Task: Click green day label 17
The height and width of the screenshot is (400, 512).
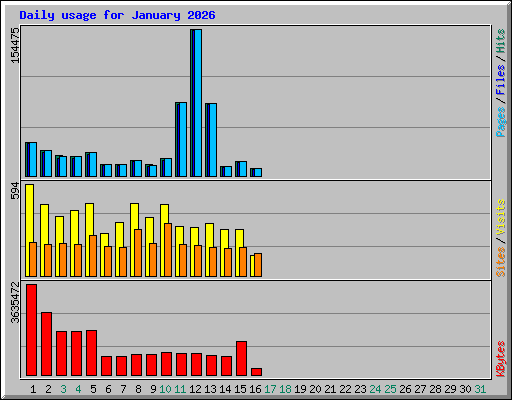Action: pos(270,389)
